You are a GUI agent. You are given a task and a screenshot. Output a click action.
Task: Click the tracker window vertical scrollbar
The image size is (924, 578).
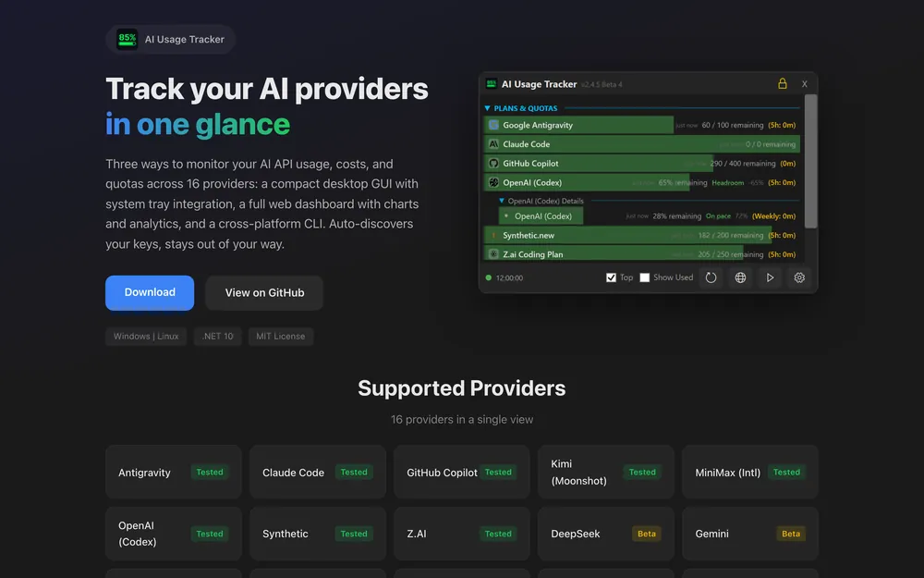(811, 161)
